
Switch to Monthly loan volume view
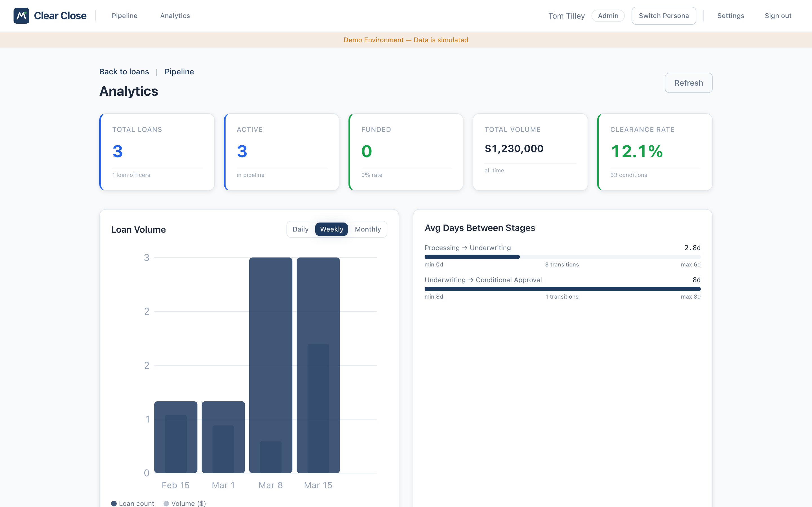tap(368, 229)
